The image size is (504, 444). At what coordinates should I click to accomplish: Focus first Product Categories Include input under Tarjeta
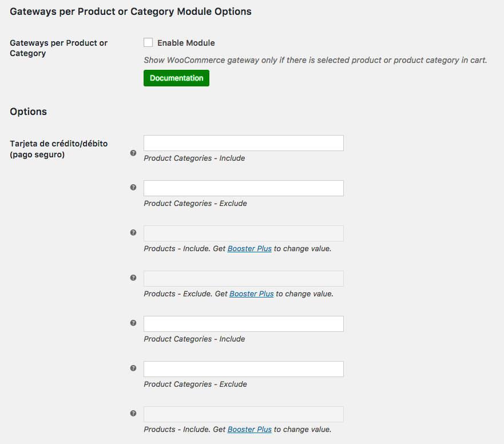click(x=243, y=143)
